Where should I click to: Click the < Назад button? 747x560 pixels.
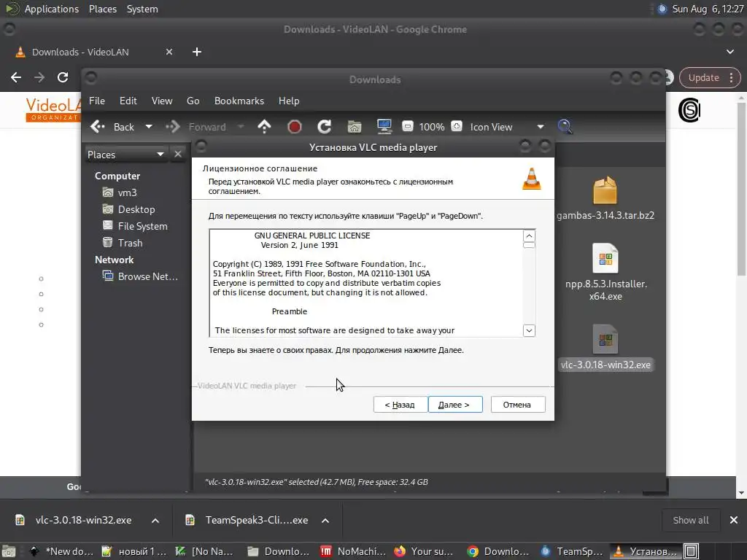pos(400,404)
